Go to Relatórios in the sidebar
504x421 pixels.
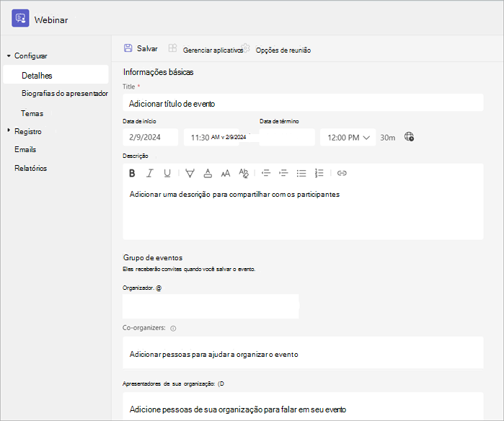30,168
